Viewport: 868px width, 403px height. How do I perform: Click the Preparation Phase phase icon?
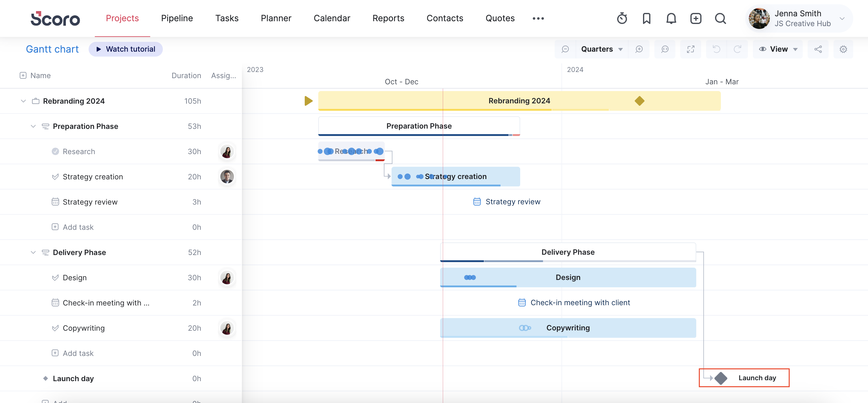point(46,126)
